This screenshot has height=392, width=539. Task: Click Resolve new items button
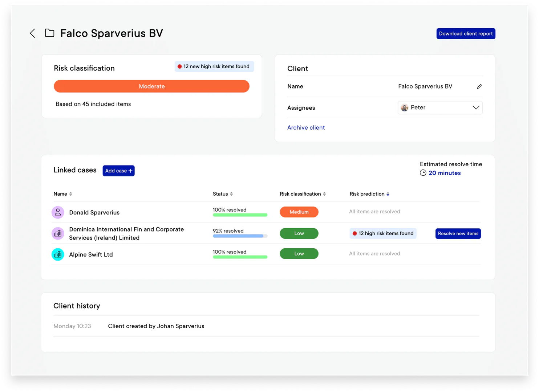pyautogui.click(x=458, y=233)
